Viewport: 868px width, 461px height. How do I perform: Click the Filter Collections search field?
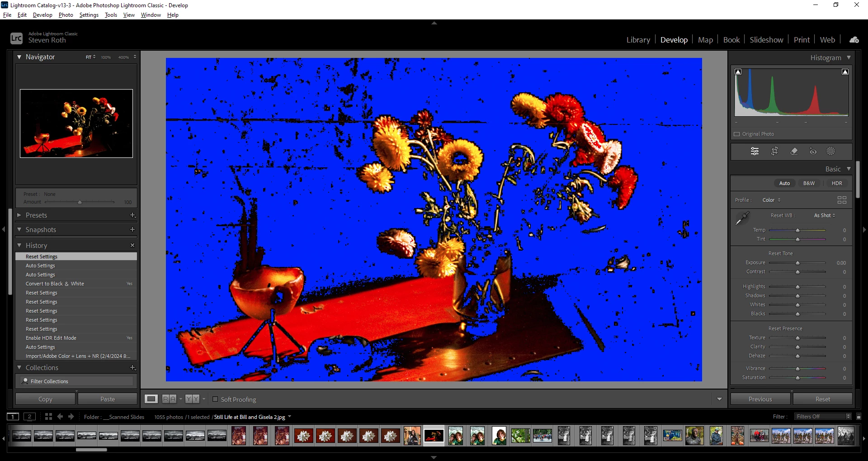pyautogui.click(x=76, y=381)
